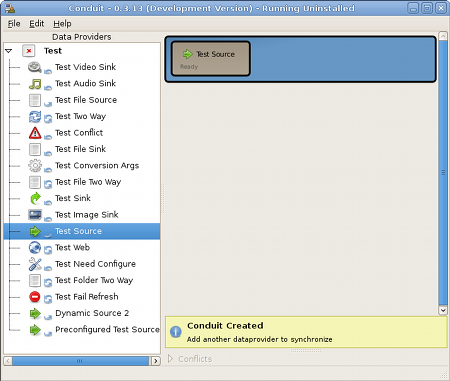Select Test Web dataprovider
This screenshot has height=381, width=450.
click(x=72, y=248)
